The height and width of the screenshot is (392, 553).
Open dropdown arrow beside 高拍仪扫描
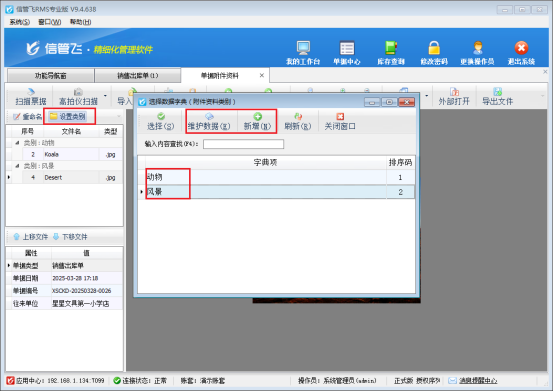pyautogui.click(x=105, y=96)
